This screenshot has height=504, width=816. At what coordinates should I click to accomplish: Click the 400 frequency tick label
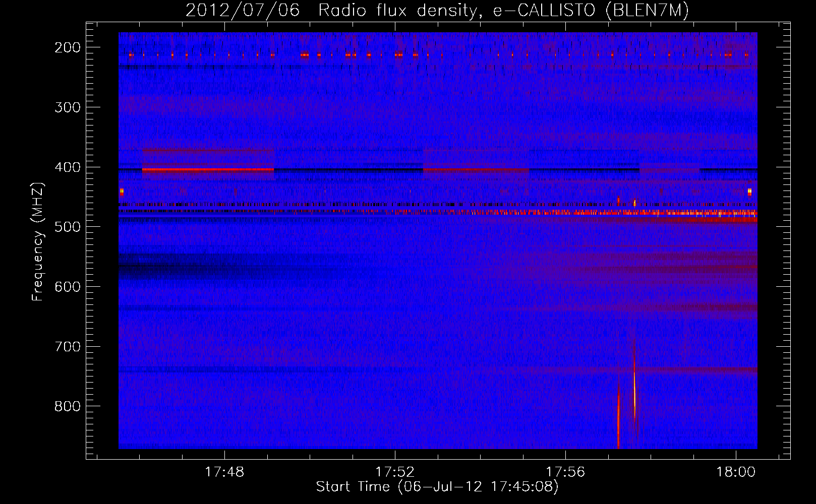point(68,167)
